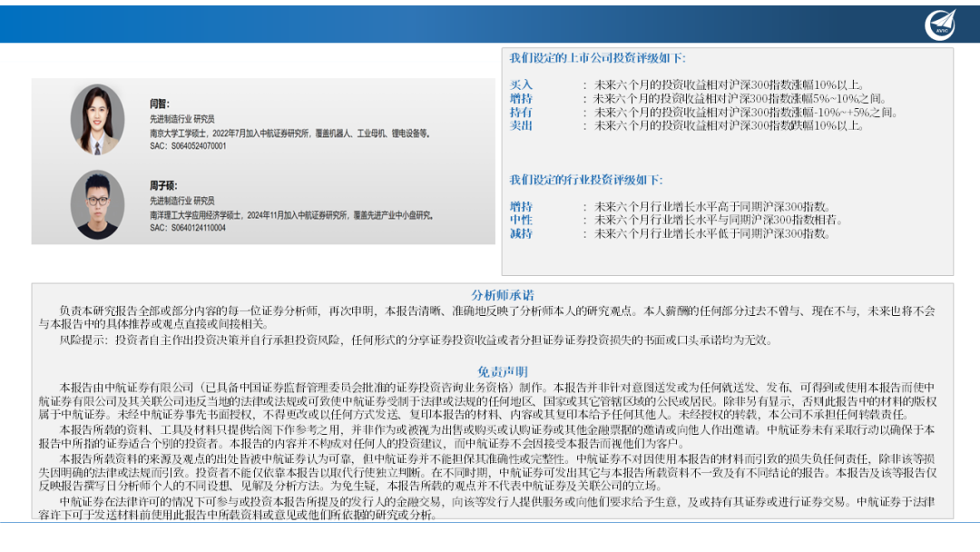Click description mentioning 涨幅5%~10%之间
The height and width of the screenshot is (552, 980).
click(x=740, y=99)
